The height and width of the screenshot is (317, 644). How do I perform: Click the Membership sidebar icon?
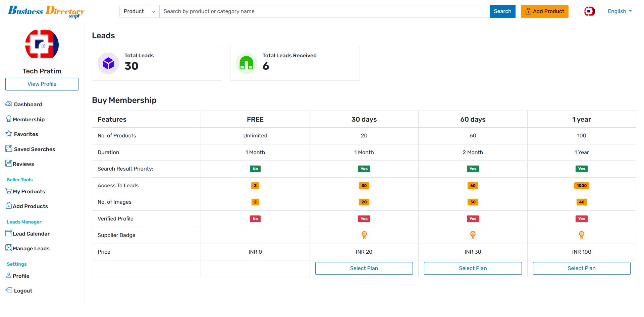(x=8, y=119)
